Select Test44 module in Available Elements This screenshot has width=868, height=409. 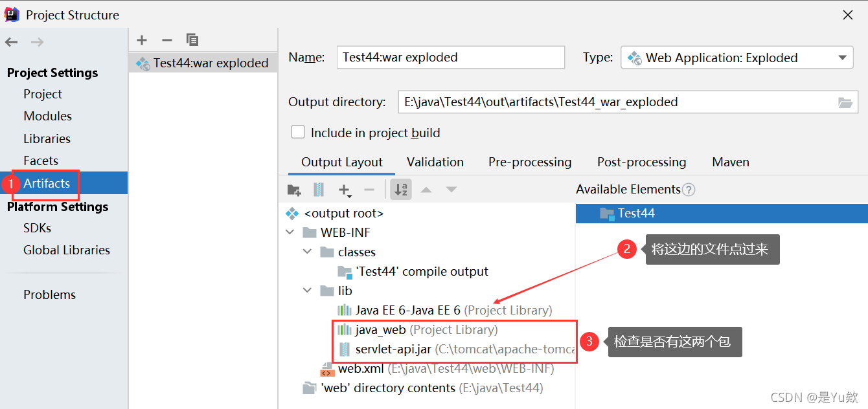(x=722, y=213)
